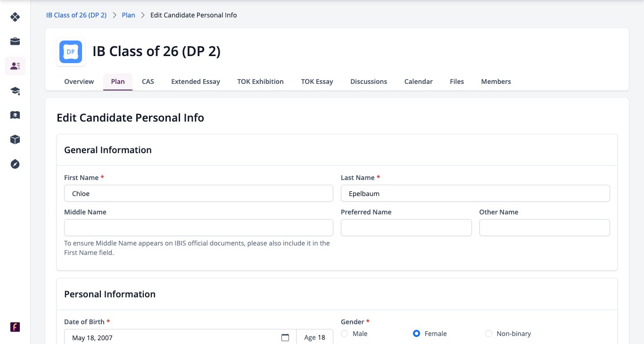
Task: Click the compass icon in the sidebar
Action: pos(15,164)
